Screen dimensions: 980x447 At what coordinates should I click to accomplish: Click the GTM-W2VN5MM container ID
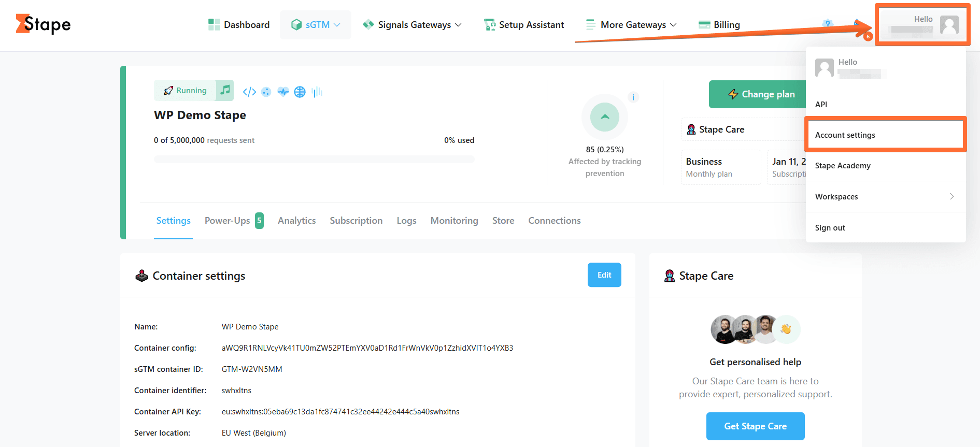[252, 369]
